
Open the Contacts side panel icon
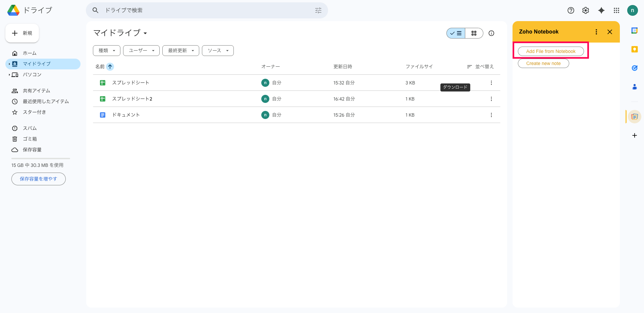[634, 87]
